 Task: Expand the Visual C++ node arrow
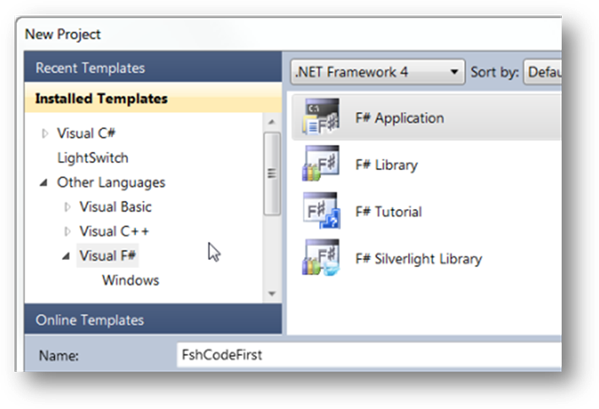point(67,231)
